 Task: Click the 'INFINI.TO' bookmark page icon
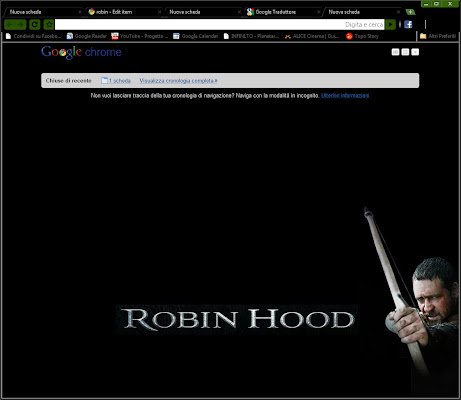tap(226, 36)
